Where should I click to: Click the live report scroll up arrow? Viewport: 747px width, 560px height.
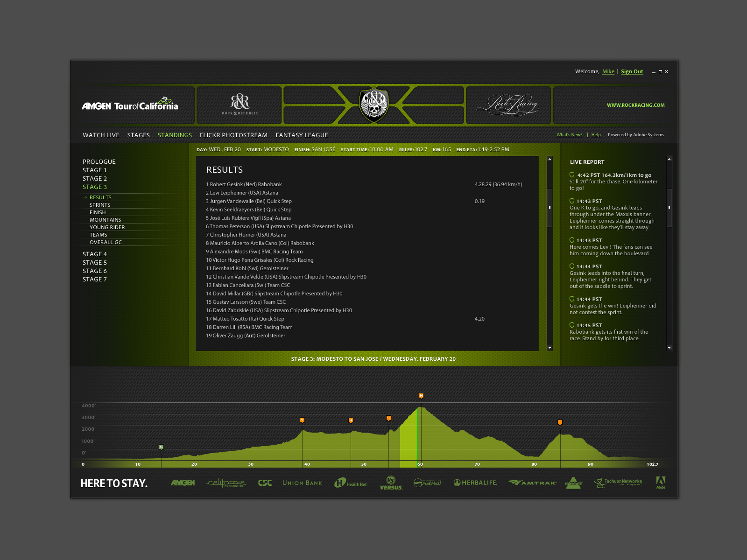click(x=669, y=159)
